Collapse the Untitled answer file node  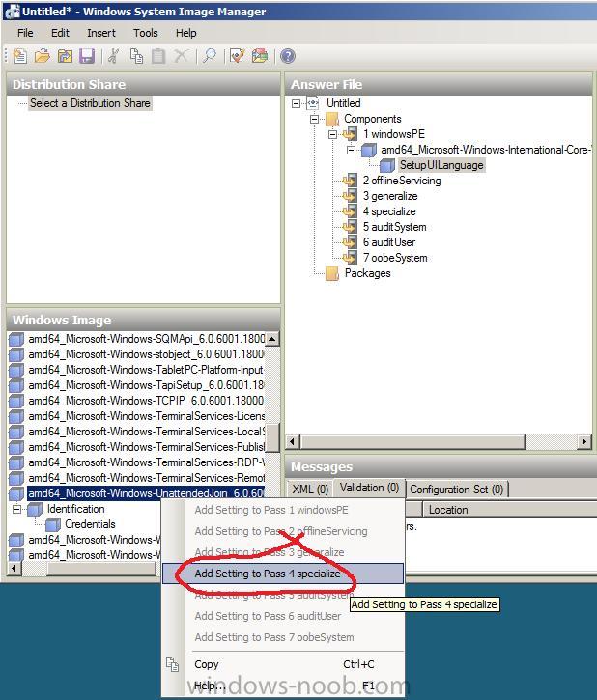click(296, 103)
